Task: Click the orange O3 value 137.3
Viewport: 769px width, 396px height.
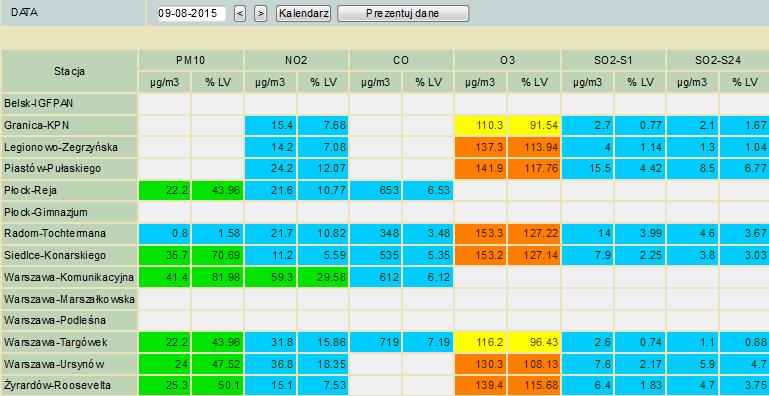Action: click(x=481, y=147)
